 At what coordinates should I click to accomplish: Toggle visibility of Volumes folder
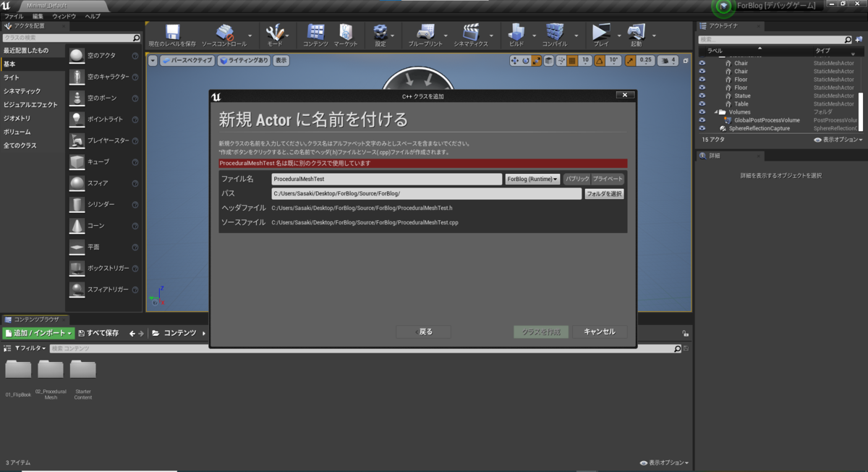click(x=702, y=112)
